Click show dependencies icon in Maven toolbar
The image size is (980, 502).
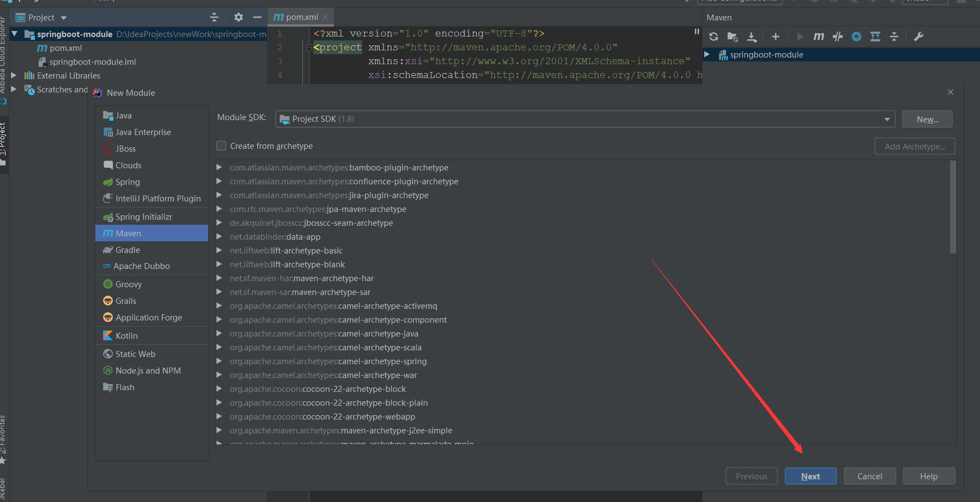[875, 37]
